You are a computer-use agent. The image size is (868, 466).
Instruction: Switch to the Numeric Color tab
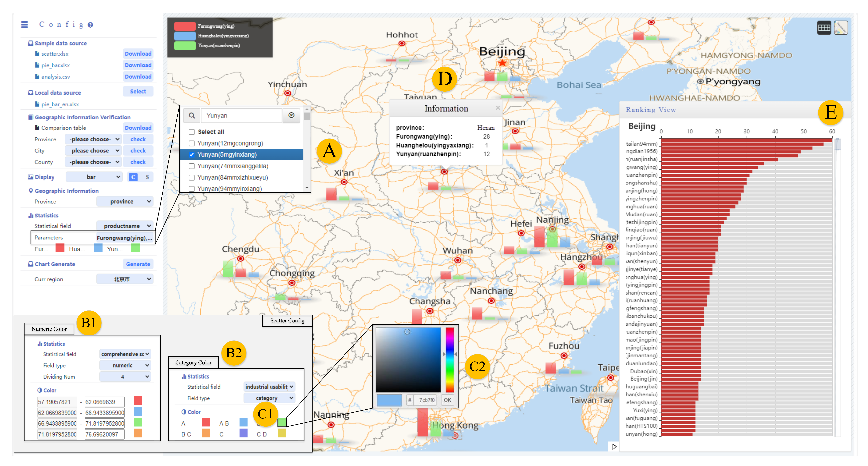pyautogui.click(x=49, y=329)
